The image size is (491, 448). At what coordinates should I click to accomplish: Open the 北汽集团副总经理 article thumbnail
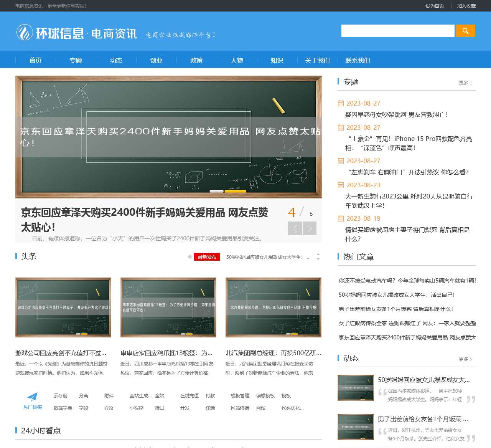(x=274, y=307)
